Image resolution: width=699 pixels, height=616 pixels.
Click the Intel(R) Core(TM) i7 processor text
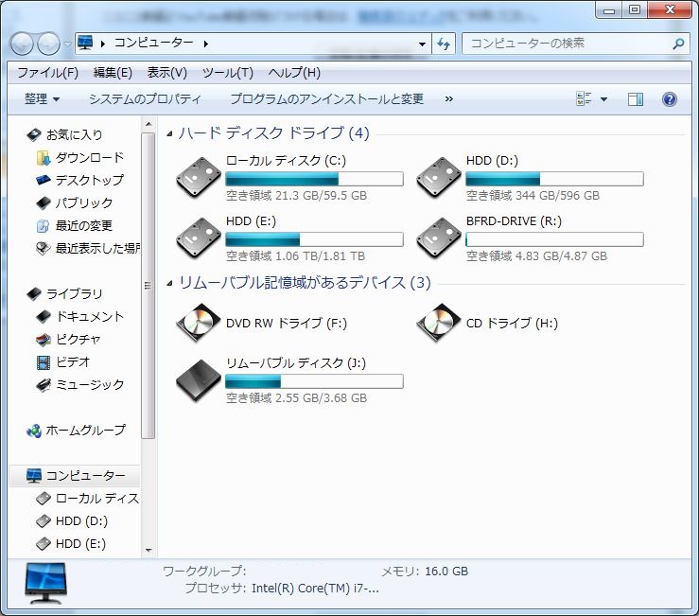point(315,589)
